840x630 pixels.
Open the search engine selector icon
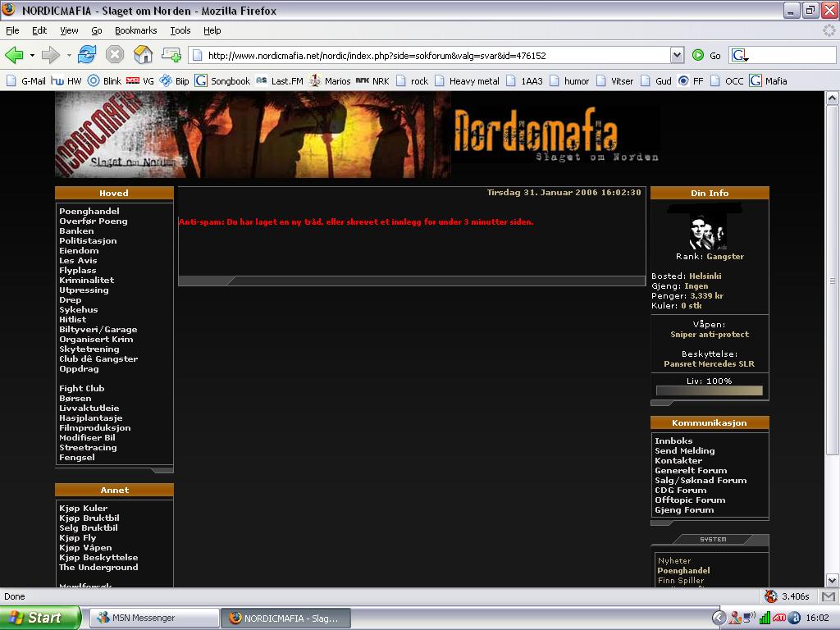pyautogui.click(x=741, y=55)
